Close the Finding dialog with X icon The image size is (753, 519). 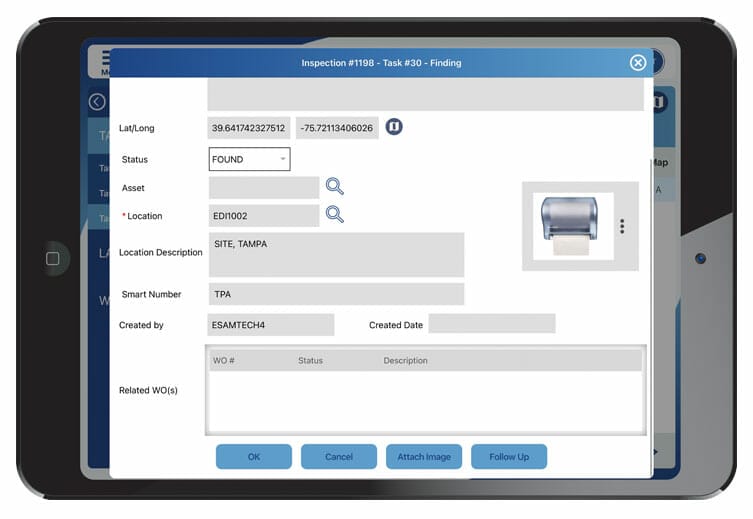(638, 63)
